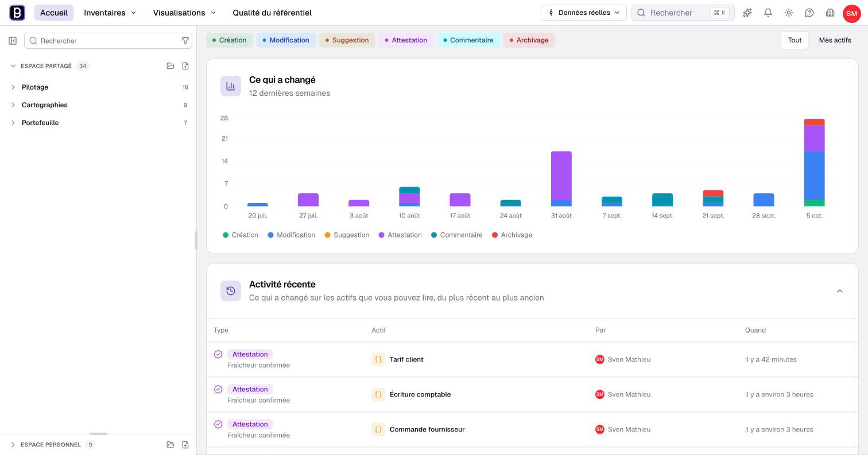Click the top bar Rechercher search field

[683, 13]
